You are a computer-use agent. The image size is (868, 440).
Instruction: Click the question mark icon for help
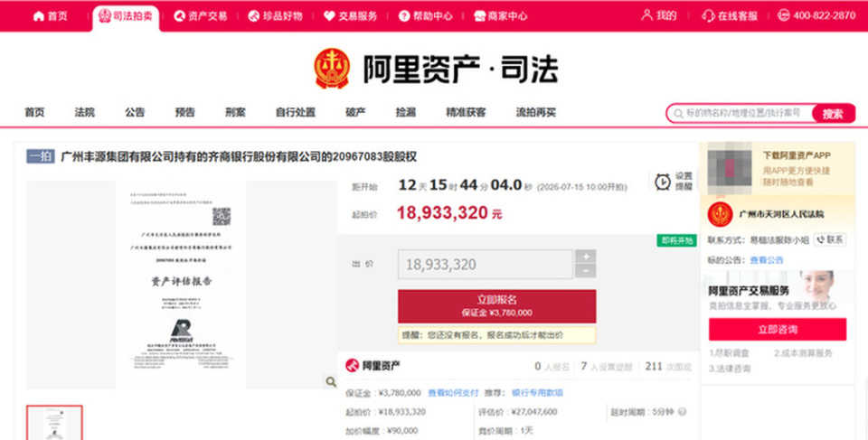[x=404, y=16]
